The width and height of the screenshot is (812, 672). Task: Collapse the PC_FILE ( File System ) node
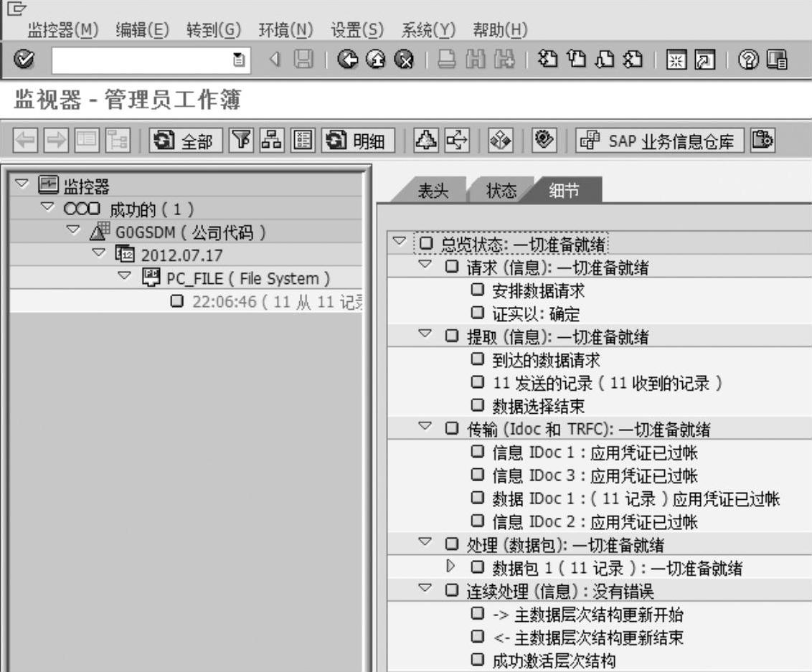pyautogui.click(x=124, y=275)
